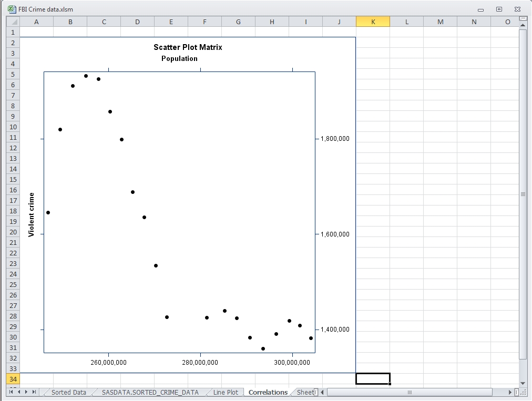Select column K header
532x401 pixels.
(373, 22)
